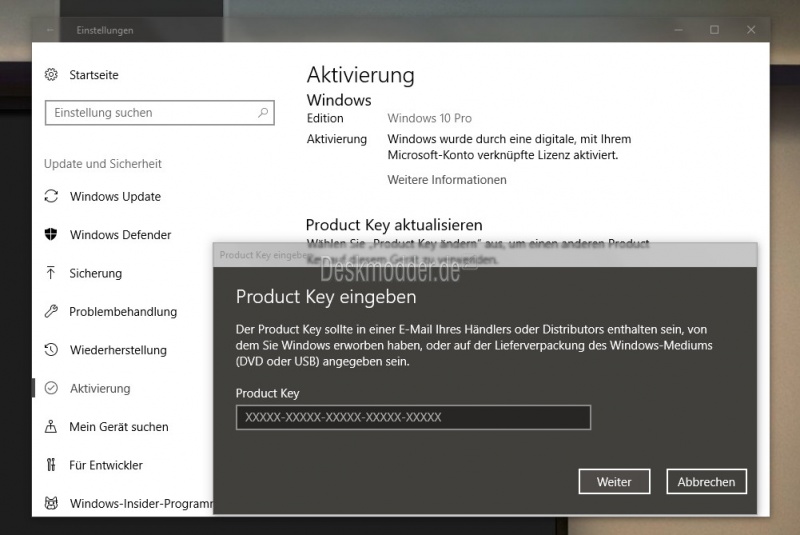Click the Abbrechen button
The width and height of the screenshot is (800, 535).
pos(706,481)
